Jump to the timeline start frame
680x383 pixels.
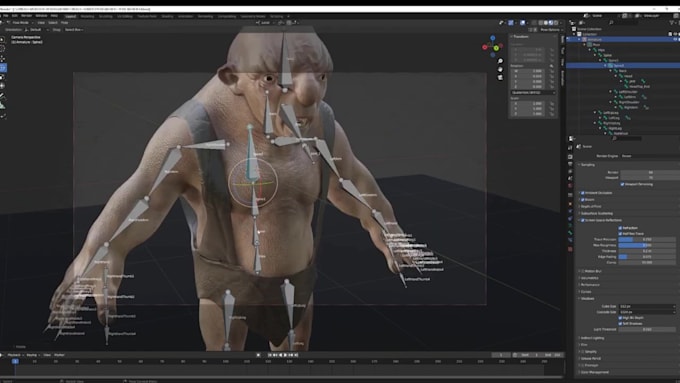point(270,355)
